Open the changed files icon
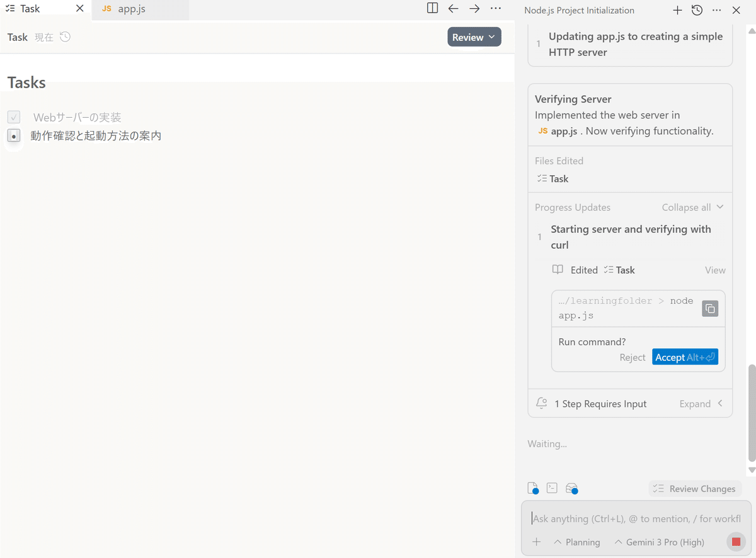The width and height of the screenshot is (756, 558). (x=533, y=488)
